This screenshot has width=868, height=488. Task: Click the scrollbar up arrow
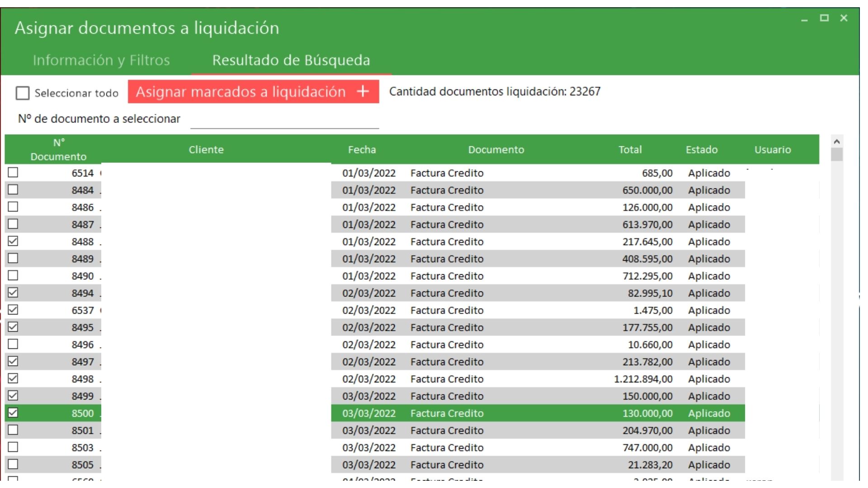click(x=836, y=142)
